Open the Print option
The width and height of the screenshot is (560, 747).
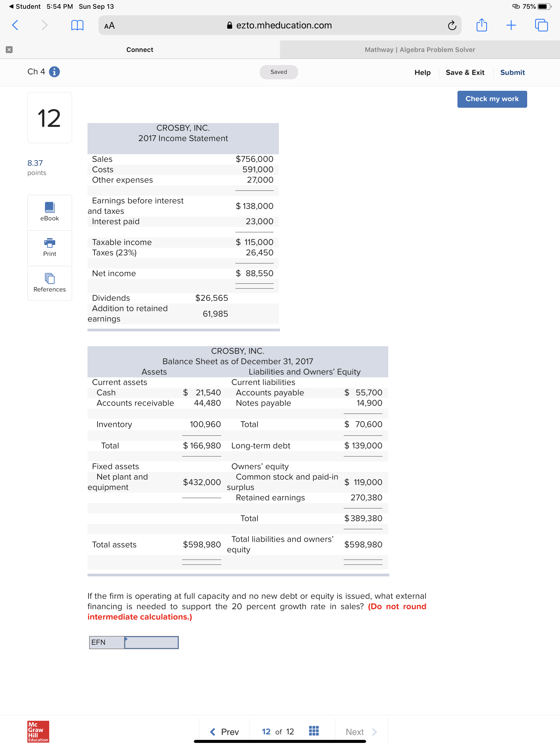point(49,248)
